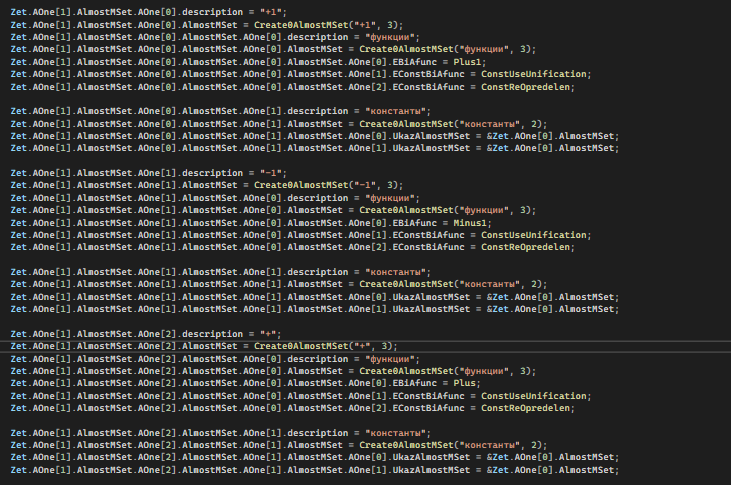The image size is (731, 485).
Task: Click "константы" description string in the AOne[0] block
Action: (395, 111)
